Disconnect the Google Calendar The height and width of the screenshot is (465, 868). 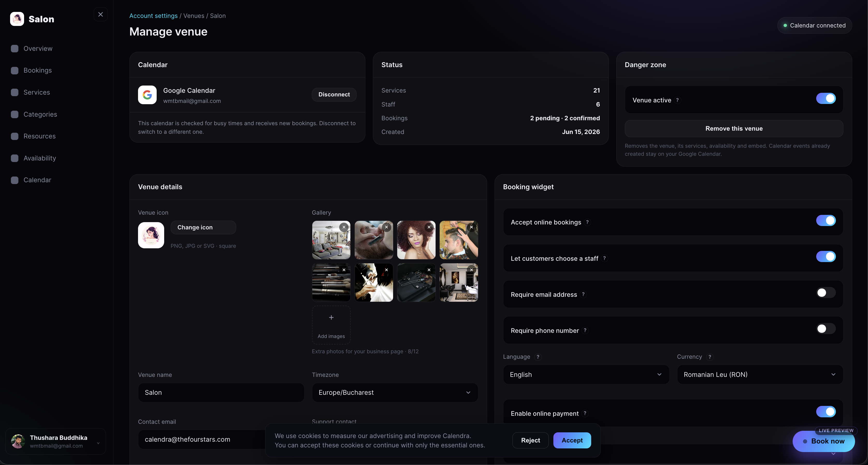tap(334, 95)
